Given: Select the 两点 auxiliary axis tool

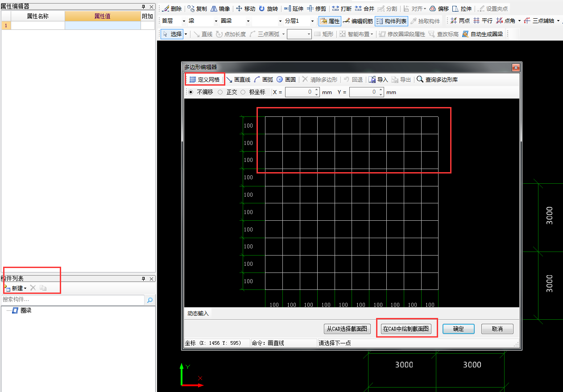Looking at the screenshot, I should point(460,21).
